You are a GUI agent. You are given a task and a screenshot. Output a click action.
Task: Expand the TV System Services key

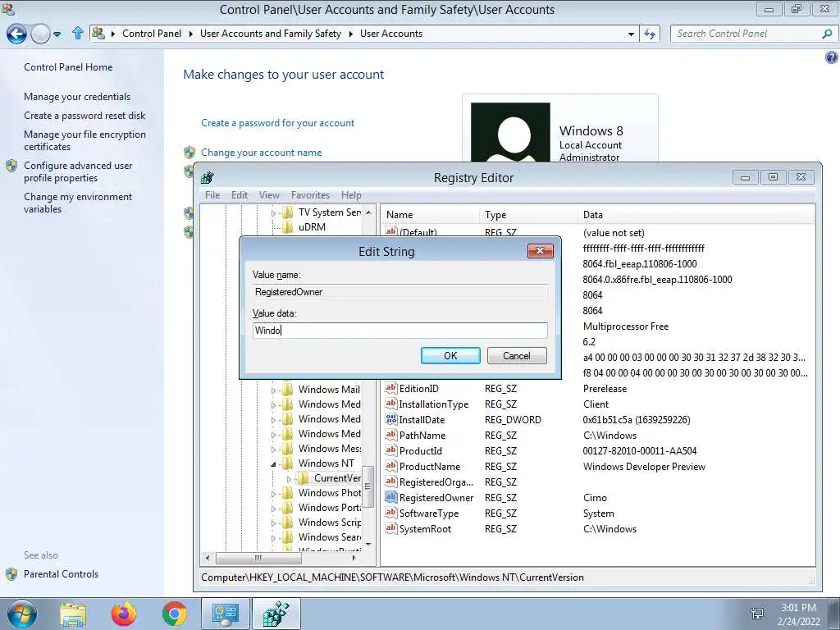coord(273,213)
